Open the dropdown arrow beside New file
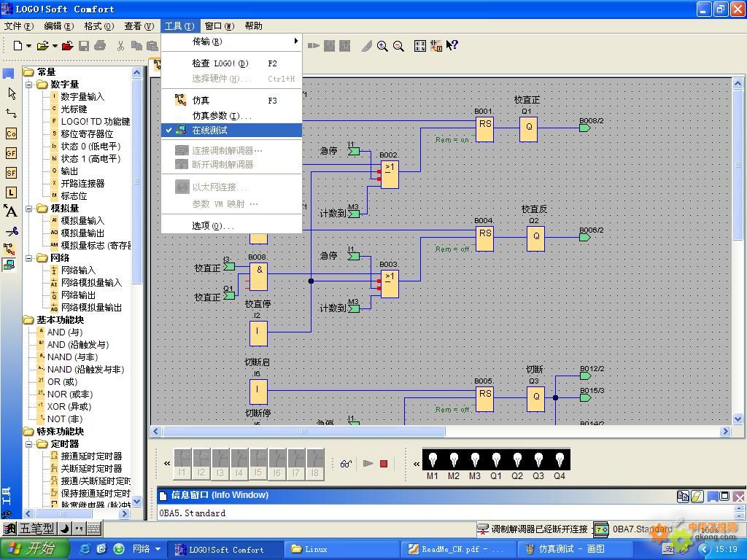Screen dimensions: 747x560 pyautogui.click(x=28, y=46)
